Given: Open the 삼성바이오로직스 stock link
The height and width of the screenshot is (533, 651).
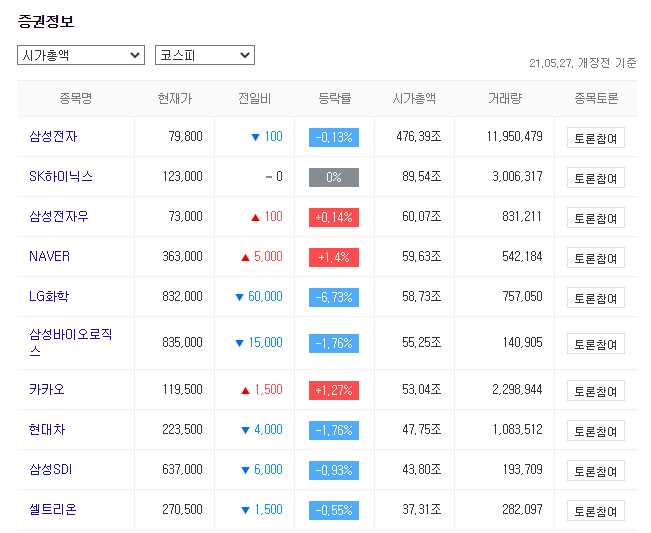Looking at the screenshot, I should tap(71, 342).
